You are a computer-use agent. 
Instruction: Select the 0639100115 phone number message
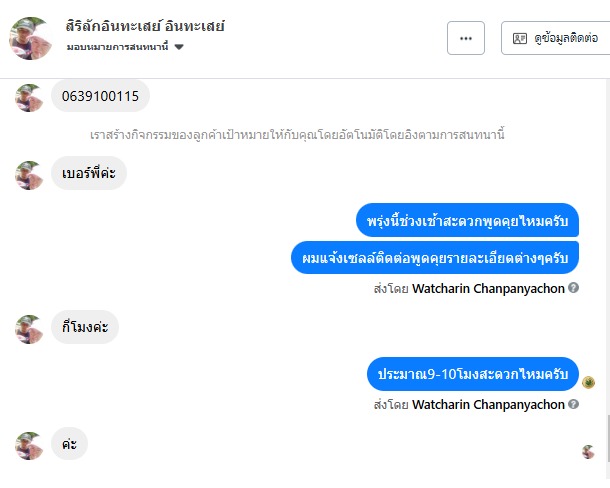[x=100, y=96]
